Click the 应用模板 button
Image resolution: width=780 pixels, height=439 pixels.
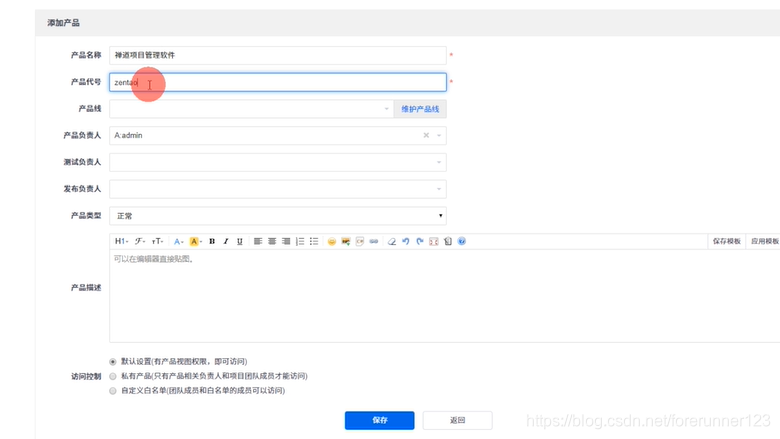pos(764,241)
